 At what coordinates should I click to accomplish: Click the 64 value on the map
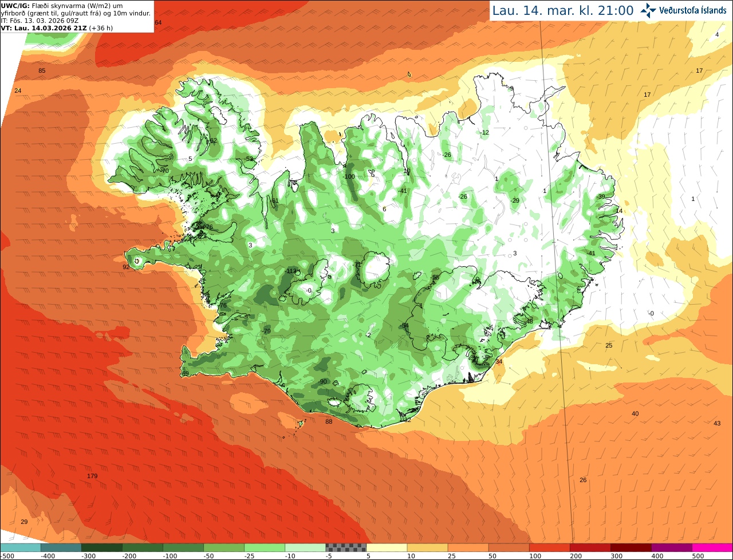tap(159, 22)
